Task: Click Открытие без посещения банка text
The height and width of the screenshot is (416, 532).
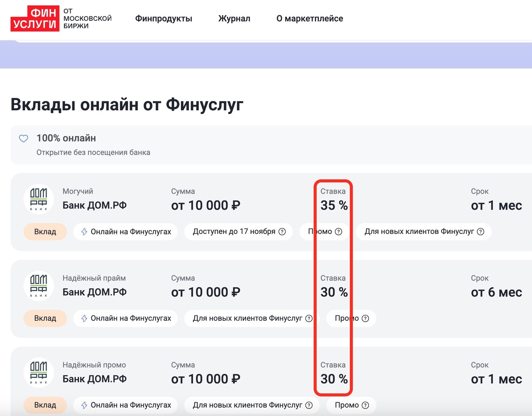Action: [x=93, y=152]
